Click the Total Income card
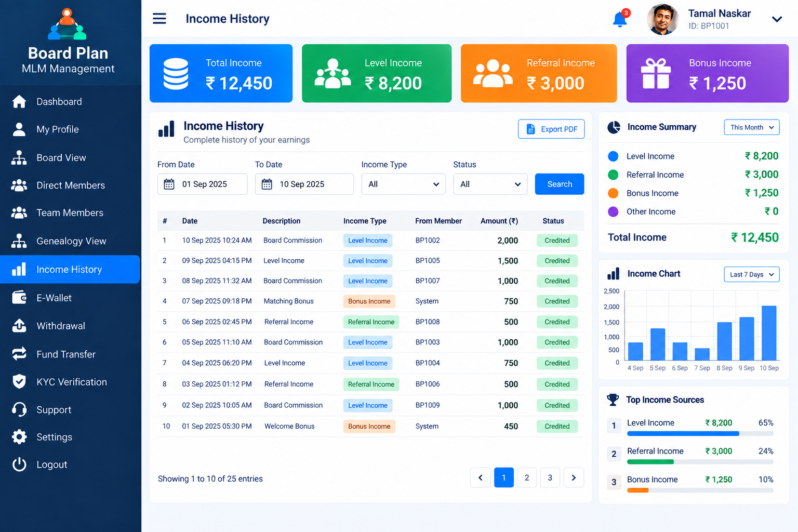This screenshot has height=532, width=798. (221, 73)
